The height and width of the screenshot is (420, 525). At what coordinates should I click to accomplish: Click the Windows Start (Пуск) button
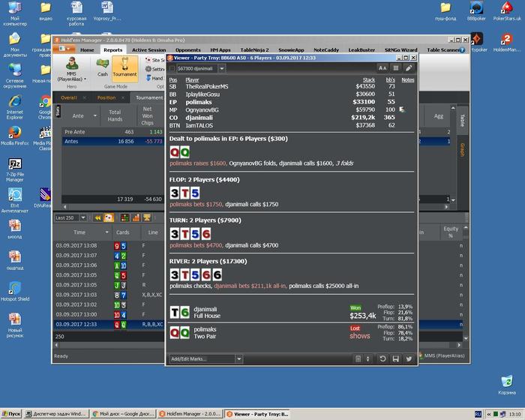[11, 414]
